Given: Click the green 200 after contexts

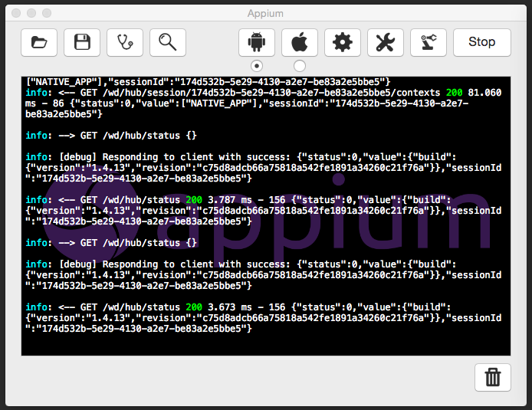Looking at the screenshot, I should 455,93.
